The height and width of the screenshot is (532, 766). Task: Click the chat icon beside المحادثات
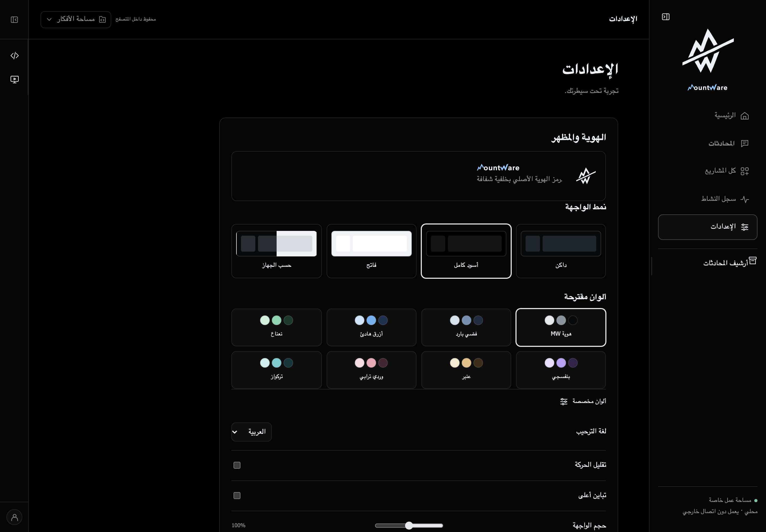click(745, 144)
